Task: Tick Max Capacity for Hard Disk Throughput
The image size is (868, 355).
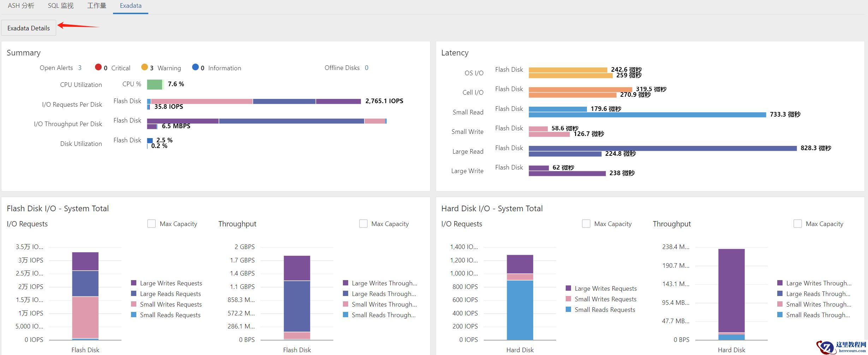Action: pos(797,224)
